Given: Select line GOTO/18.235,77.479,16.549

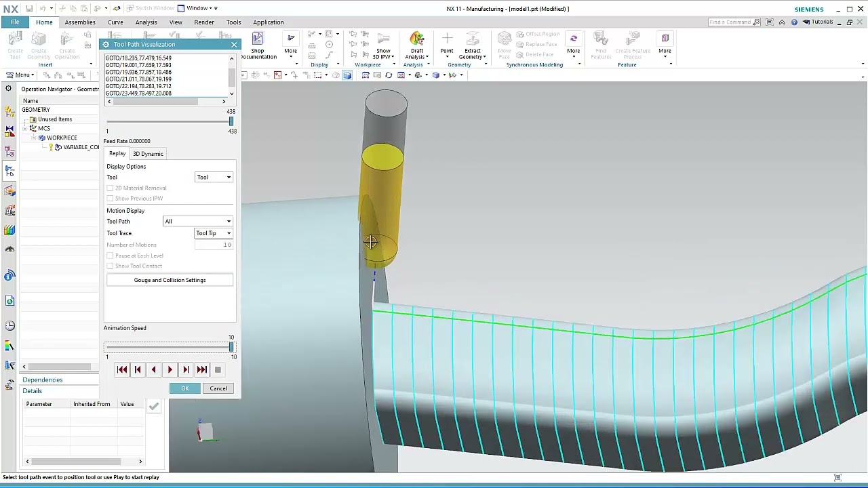Looking at the screenshot, I should pyautogui.click(x=138, y=58).
